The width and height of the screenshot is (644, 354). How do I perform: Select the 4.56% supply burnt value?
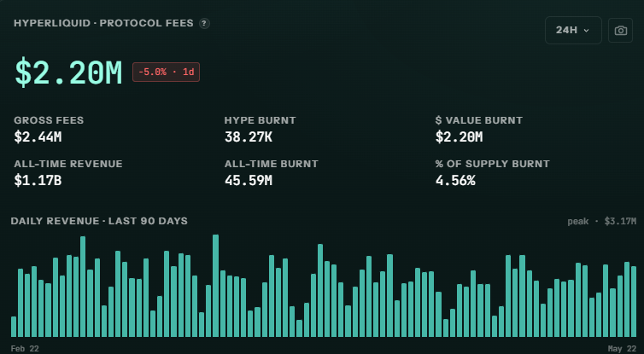tap(455, 181)
